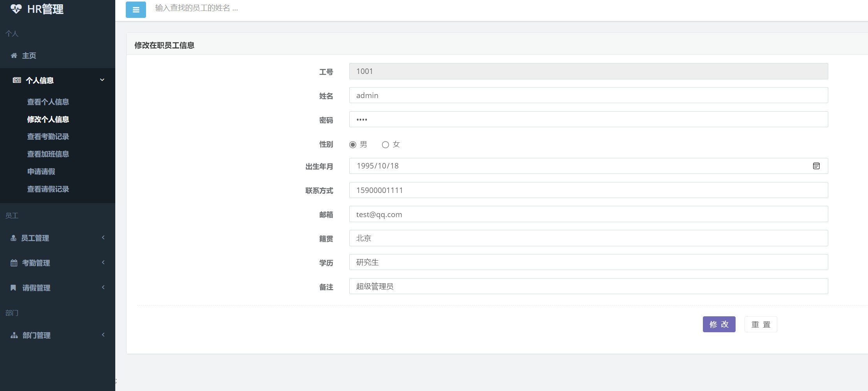Click the home icon next to 主页
This screenshot has width=868, height=391.
pyautogui.click(x=14, y=56)
